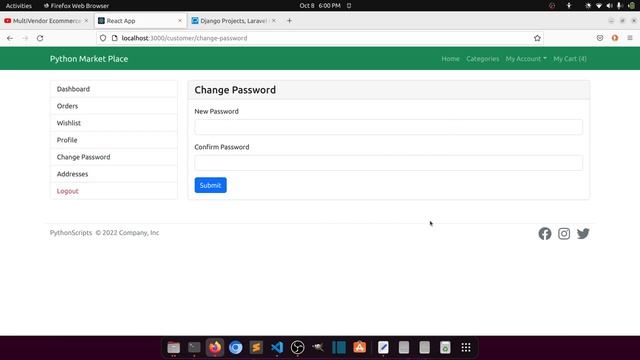Focus the New Password input field

click(389, 127)
